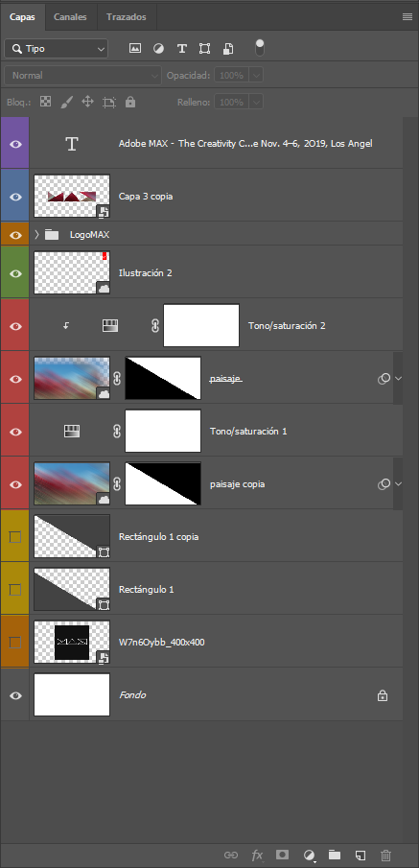Expand the LogoMAX group
Viewport: 419px width, 868px height.
click(x=36, y=235)
